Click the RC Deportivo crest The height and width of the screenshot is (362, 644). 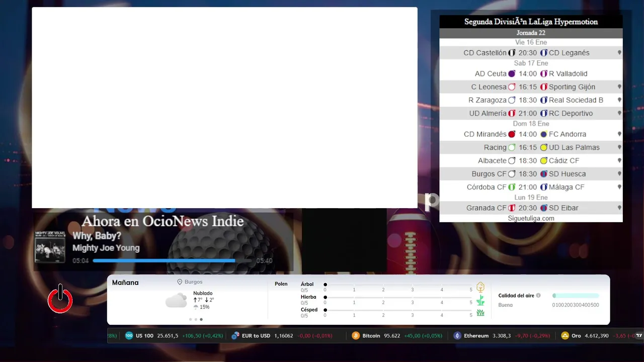[543, 113]
